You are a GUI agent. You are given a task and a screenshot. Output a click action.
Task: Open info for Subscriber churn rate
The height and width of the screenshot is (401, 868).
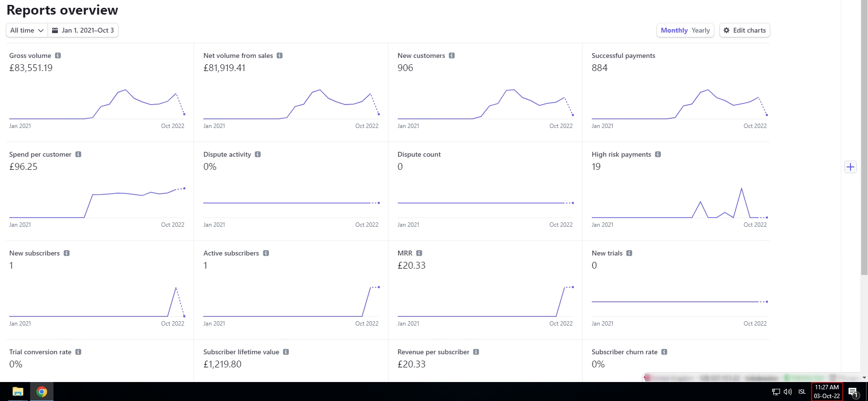point(664,352)
